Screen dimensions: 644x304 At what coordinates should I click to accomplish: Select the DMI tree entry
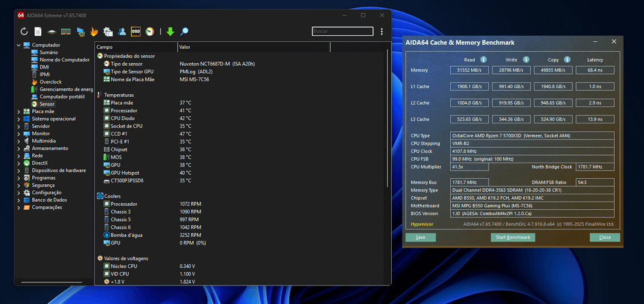click(x=44, y=67)
